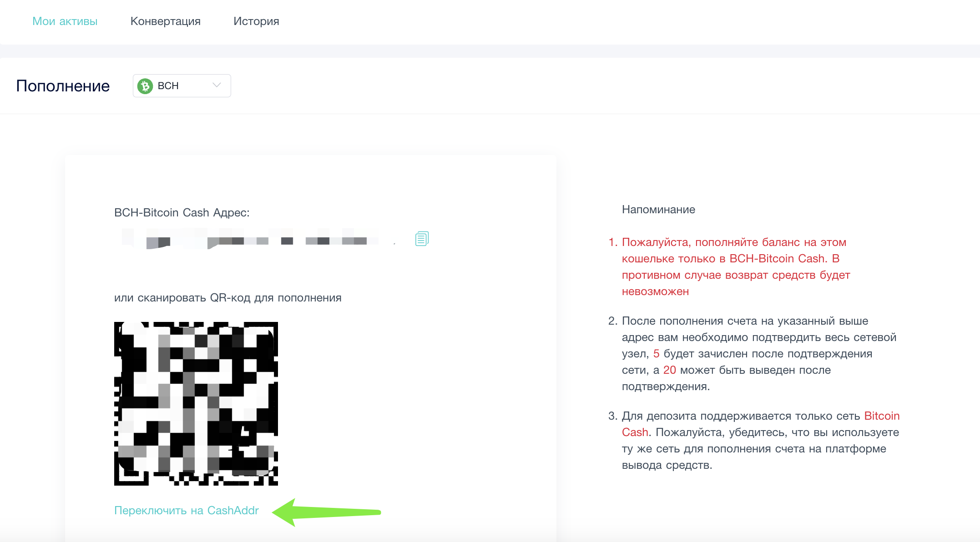Click the red number 20 in reminder 2
The width and height of the screenshot is (980, 542).
coord(669,370)
